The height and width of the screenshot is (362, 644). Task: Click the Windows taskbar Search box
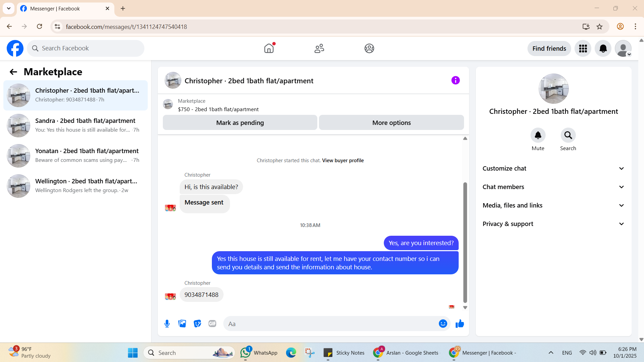(x=190, y=353)
